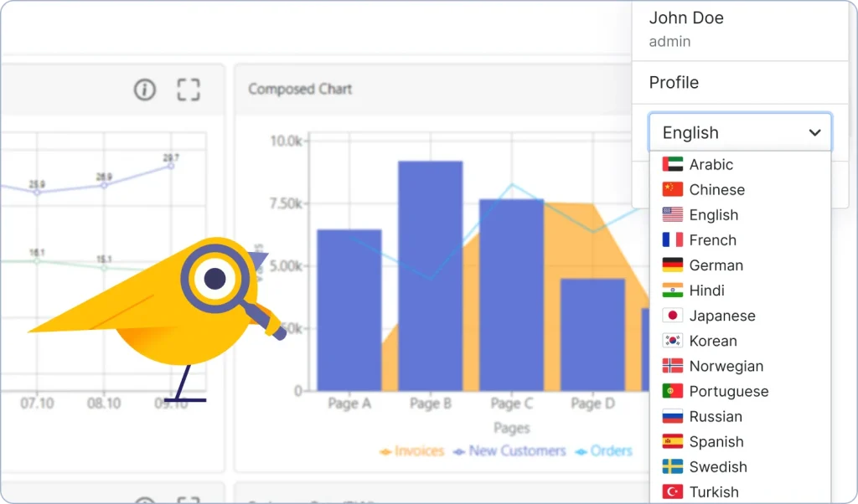Click the Japan flag icon
The image size is (858, 504).
[x=673, y=315]
